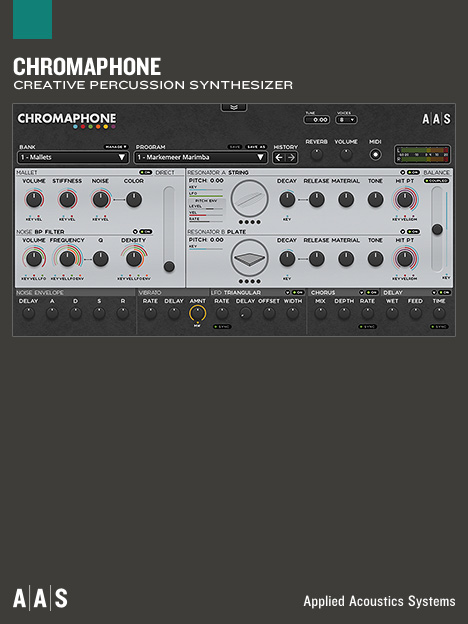Click the large AAS logo at bottom left

tap(40, 599)
